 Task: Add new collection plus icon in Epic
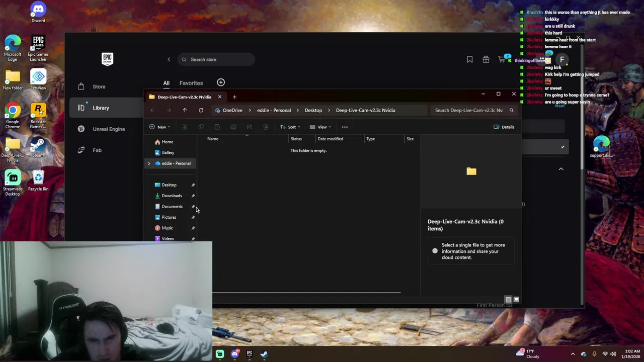221,82
